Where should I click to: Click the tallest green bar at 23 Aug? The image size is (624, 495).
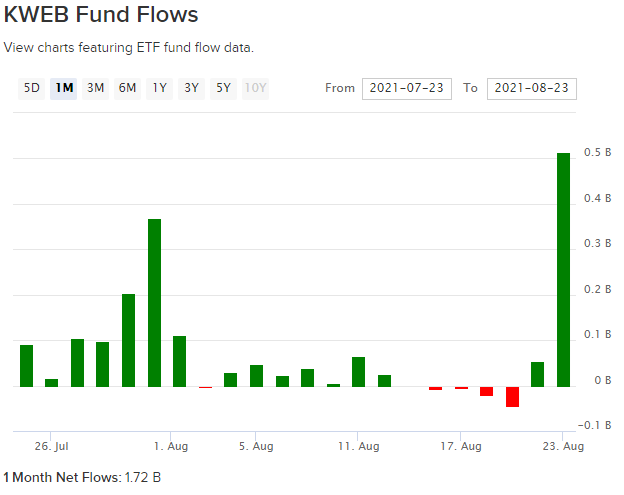pyautogui.click(x=563, y=270)
